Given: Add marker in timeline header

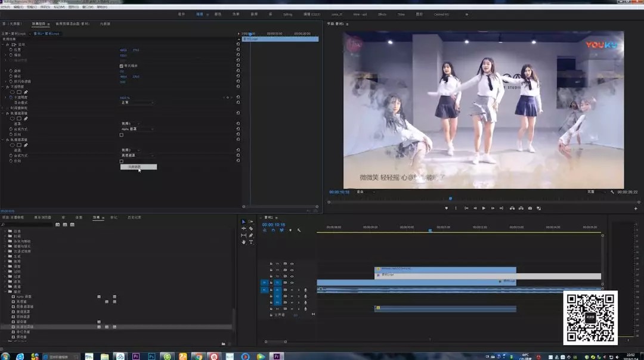Looking at the screenshot, I should tap(290, 230).
